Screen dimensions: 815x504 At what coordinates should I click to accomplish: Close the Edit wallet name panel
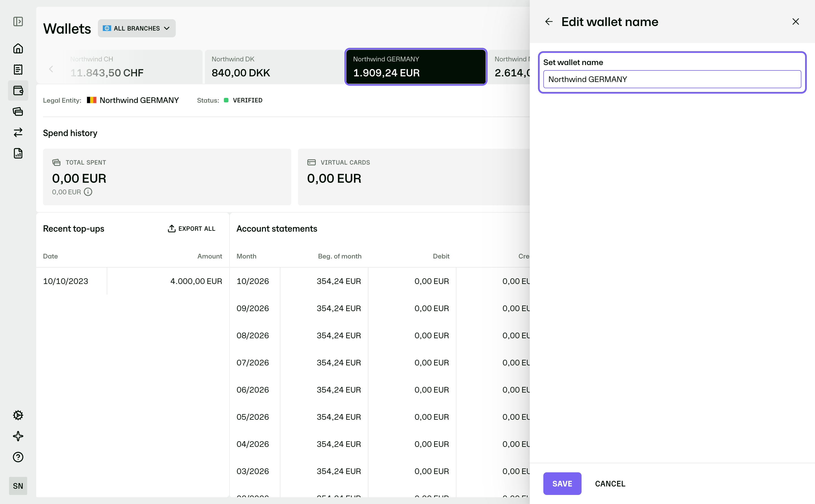(796, 22)
